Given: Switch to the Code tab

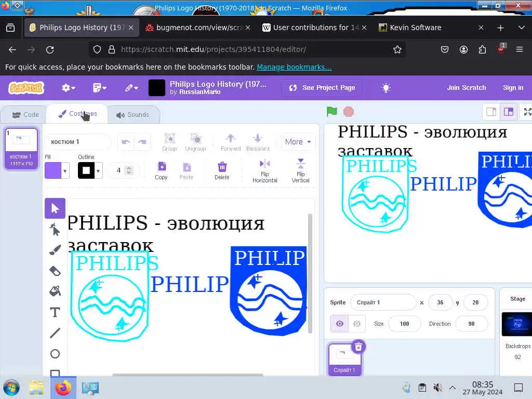Looking at the screenshot, I should pos(25,115).
